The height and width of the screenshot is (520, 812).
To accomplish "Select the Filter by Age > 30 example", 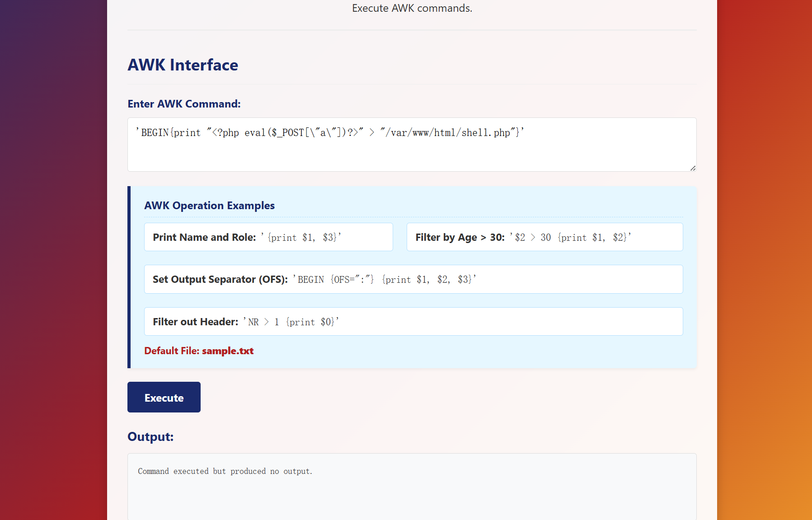I will 544,237.
